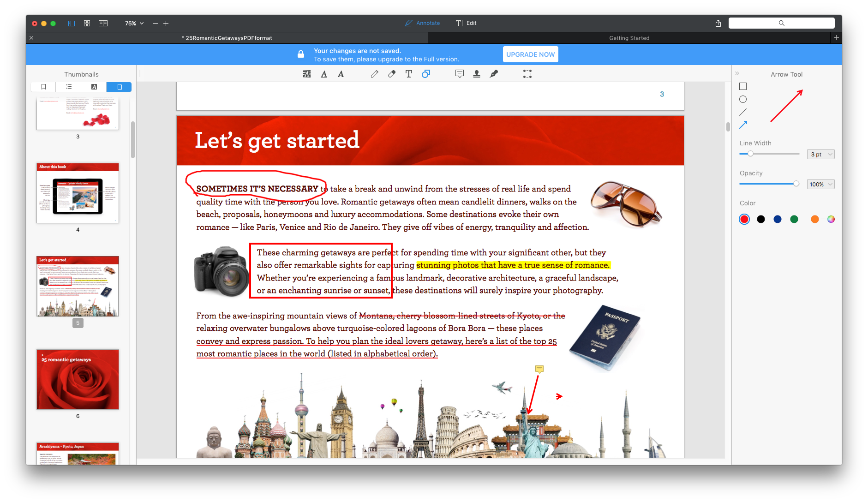Show the Outline list in the sidebar
The image size is (868, 502).
pos(68,86)
